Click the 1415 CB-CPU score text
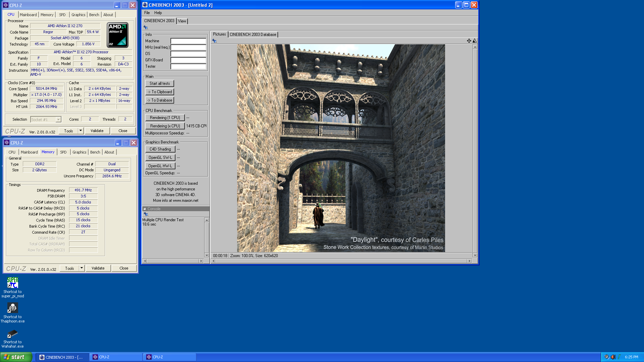This screenshot has height=362, width=644. 196,126
